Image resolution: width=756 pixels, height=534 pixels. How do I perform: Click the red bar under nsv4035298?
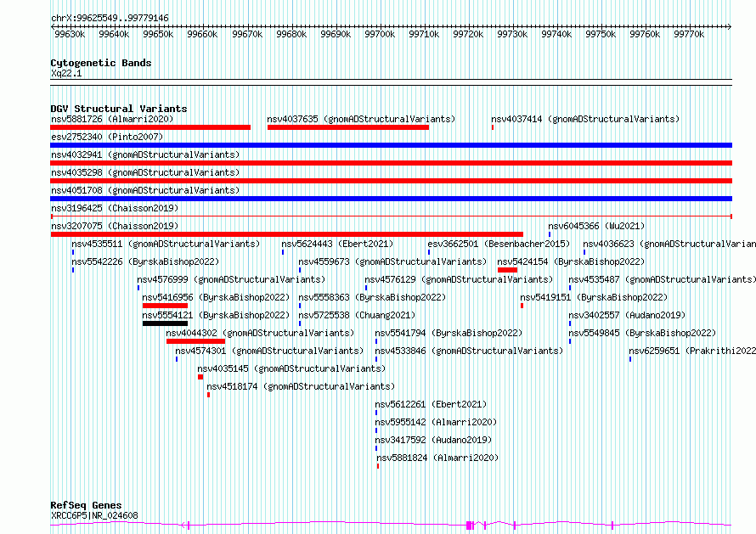pos(391,181)
